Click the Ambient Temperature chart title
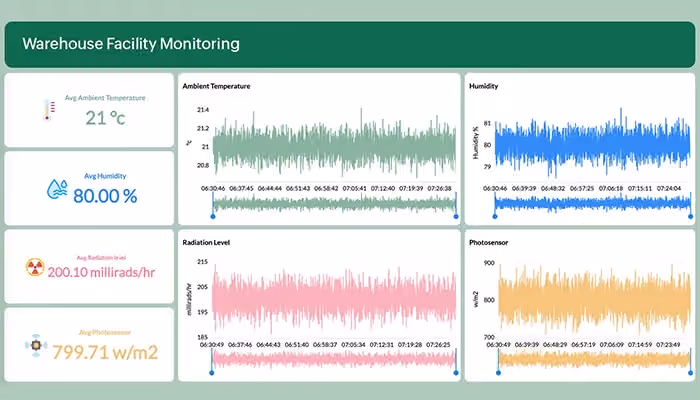Screen dimensions: 700x400 [216, 86]
